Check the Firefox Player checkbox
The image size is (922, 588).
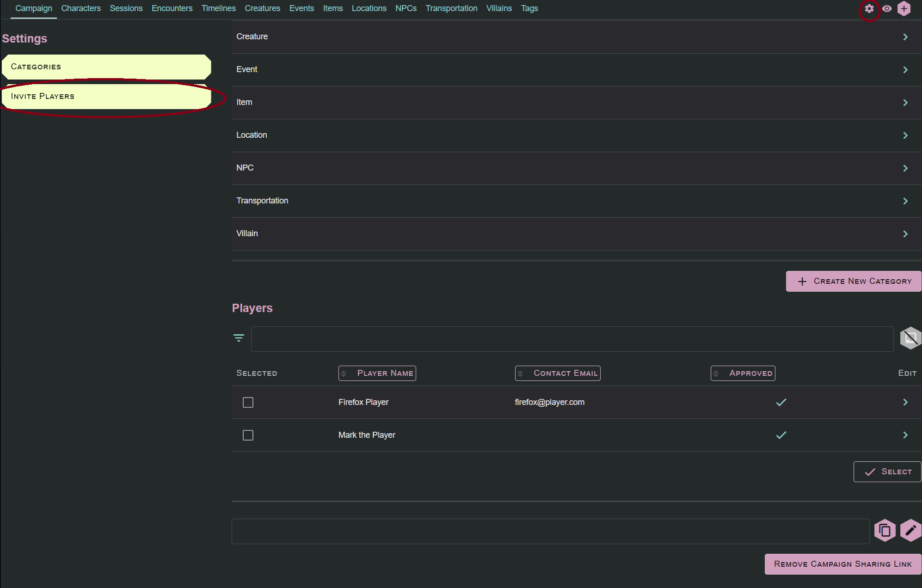point(248,402)
